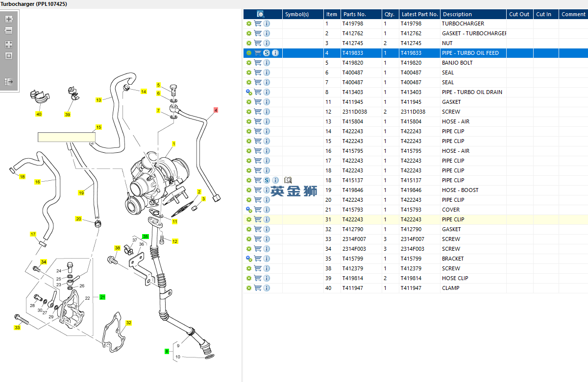
Task: Select callout 16 on the air hose
Action: [37, 182]
